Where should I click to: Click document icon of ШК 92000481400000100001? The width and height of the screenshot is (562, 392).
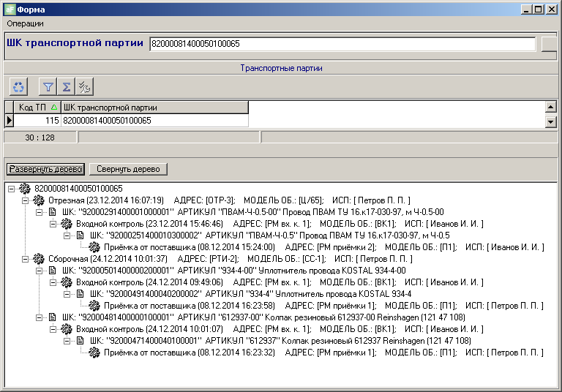click(x=53, y=317)
